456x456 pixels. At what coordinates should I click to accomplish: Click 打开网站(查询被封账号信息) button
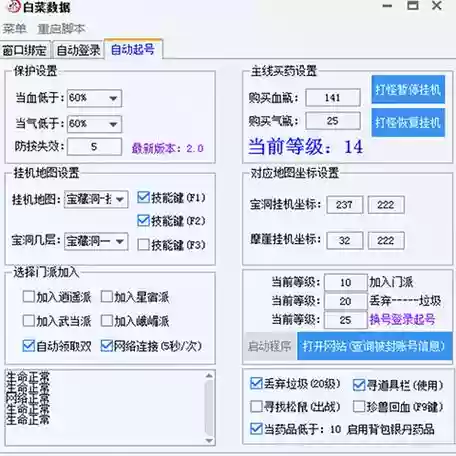tap(374, 346)
